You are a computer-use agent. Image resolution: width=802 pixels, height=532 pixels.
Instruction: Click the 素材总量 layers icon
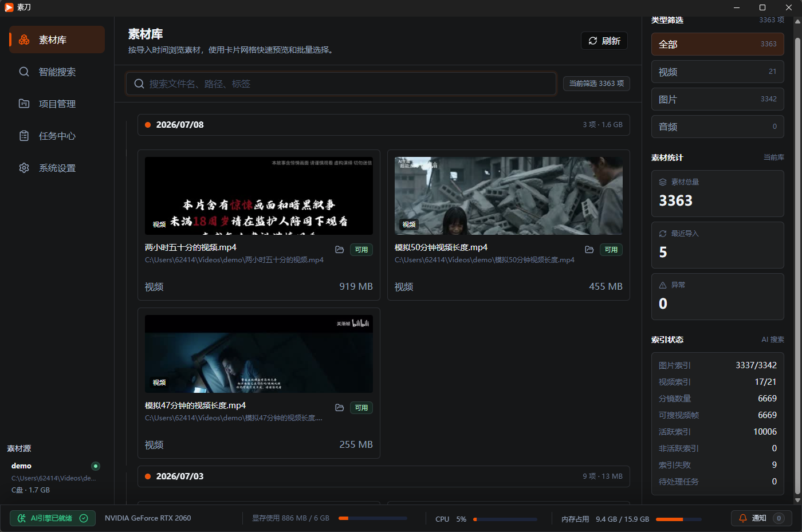(663, 182)
